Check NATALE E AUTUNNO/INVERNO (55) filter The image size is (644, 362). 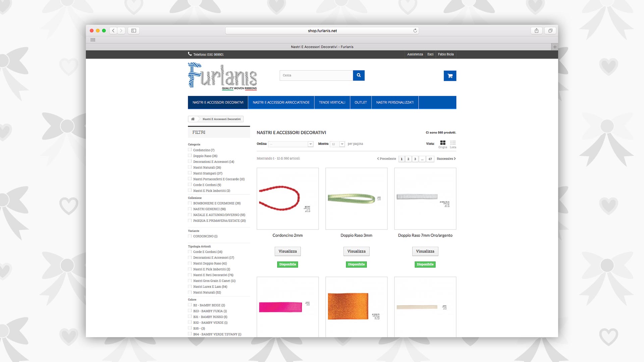[x=190, y=215]
